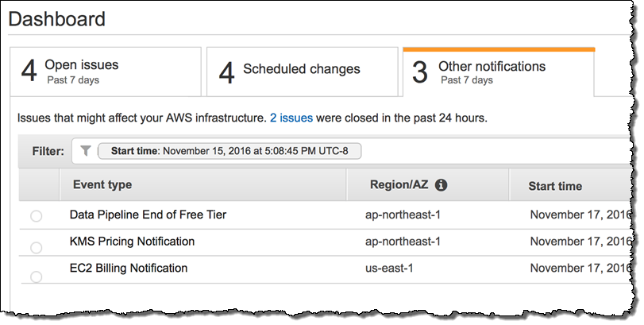Click the Dashboard page heading

[56, 18]
